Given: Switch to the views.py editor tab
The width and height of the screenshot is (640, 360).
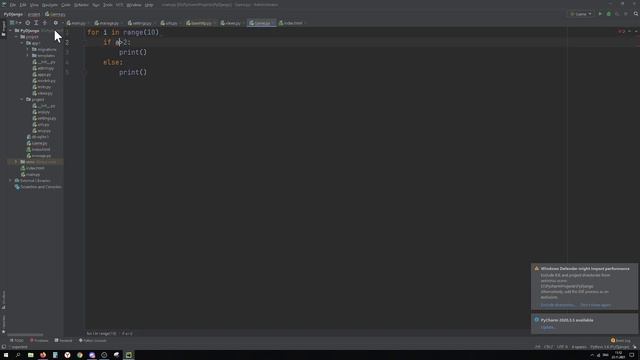Looking at the screenshot, I should point(230,23).
